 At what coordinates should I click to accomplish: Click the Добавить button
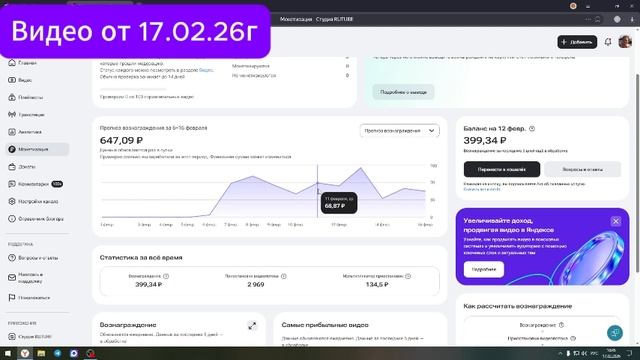pyautogui.click(x=577, y=42)
